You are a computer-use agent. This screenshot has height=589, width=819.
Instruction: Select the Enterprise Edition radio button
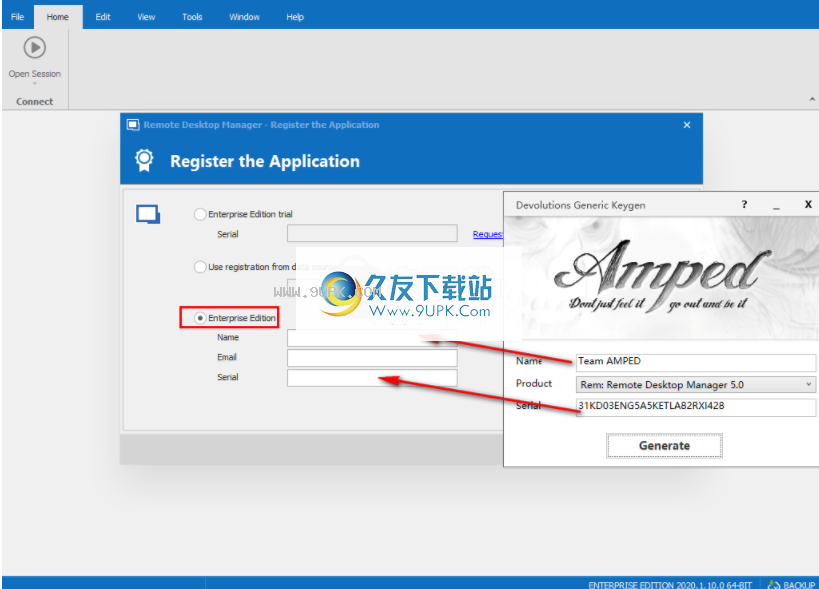[x=200, y=317]
